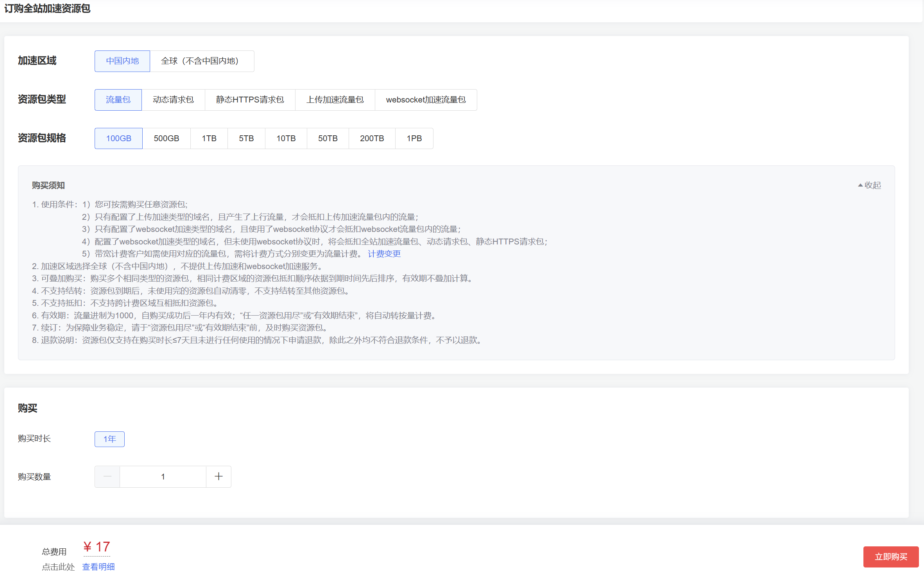Choose the websocket加速流量包 package type

pos(426,100)
